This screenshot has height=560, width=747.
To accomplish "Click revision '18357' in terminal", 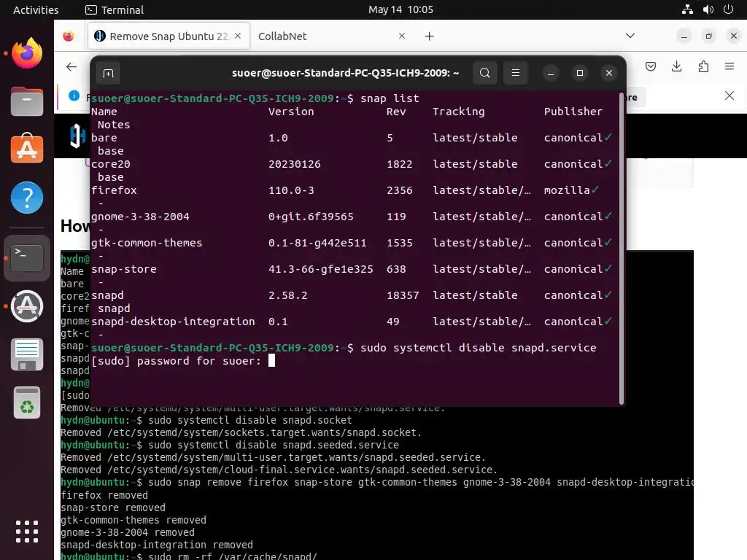I will click(x=403, y=295).
